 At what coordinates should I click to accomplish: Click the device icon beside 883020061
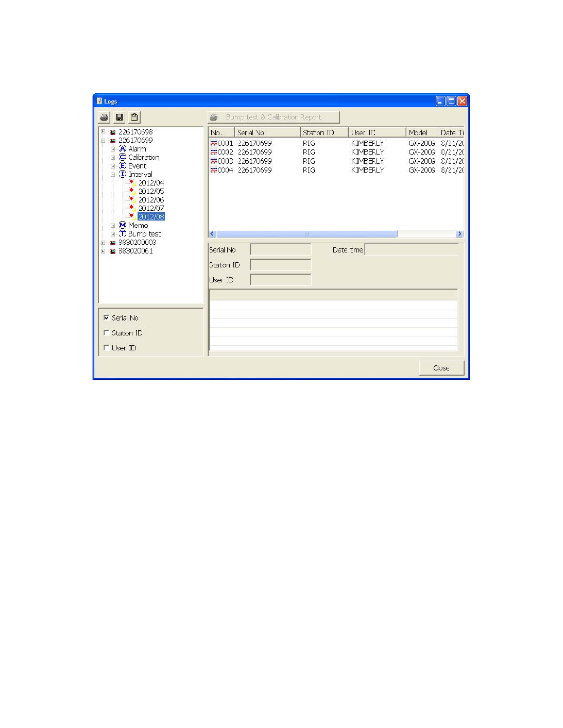[113, 251]
